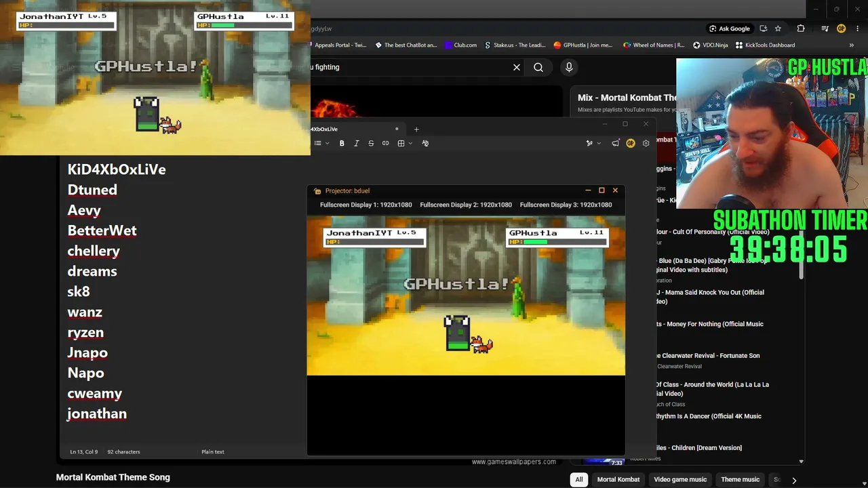Open the AI rewrite tool in the editor

(x=589, y=143)
